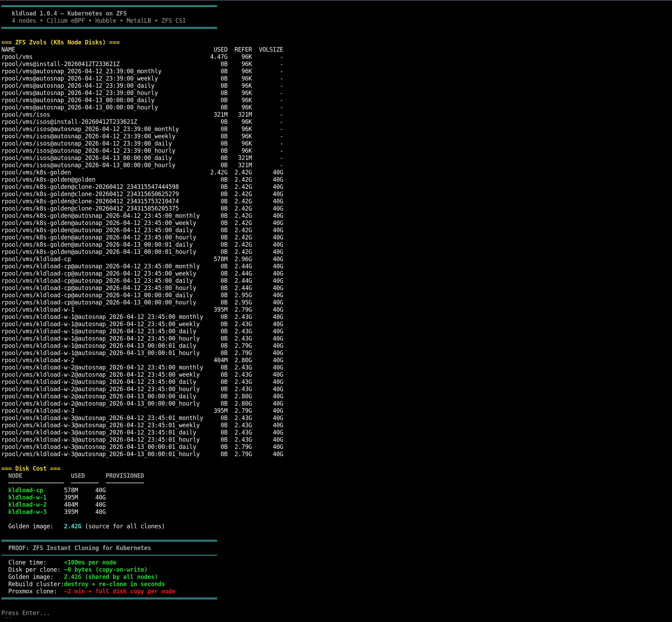
Task: Click kldload-w-2@autosnap_2026-04-13_00:00:00_hourly row
Action: 142,403
